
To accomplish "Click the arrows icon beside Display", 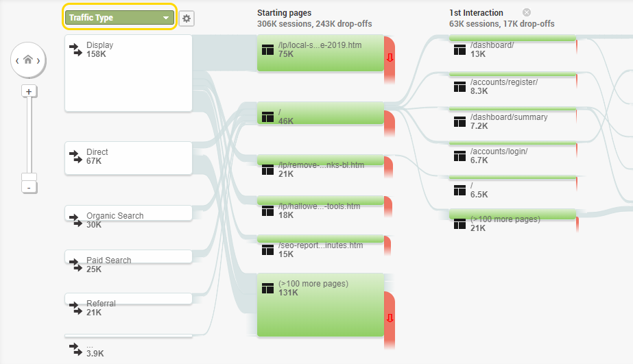I will pyautogui.click(x=75, y=49).
